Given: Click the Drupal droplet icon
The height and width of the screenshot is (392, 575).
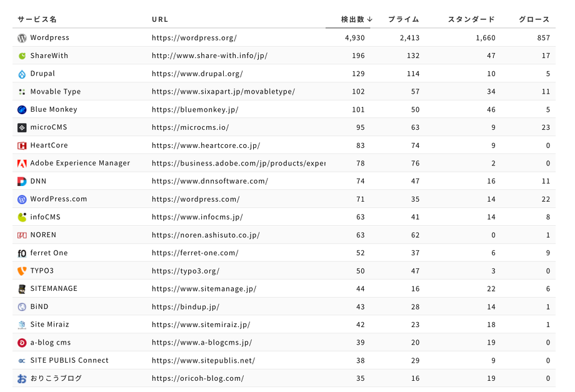Looking at the screenshot, I should click(x=22, y=74).
